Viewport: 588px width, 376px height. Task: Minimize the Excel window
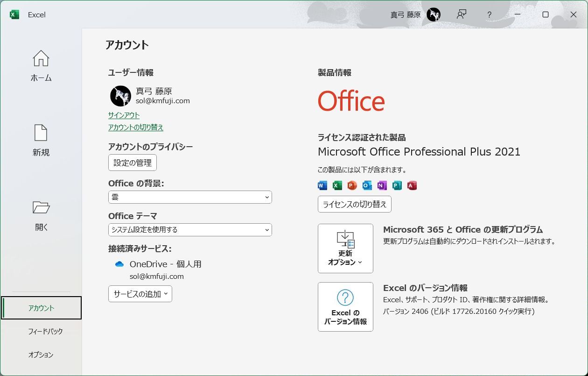click(x=518, y=14)
